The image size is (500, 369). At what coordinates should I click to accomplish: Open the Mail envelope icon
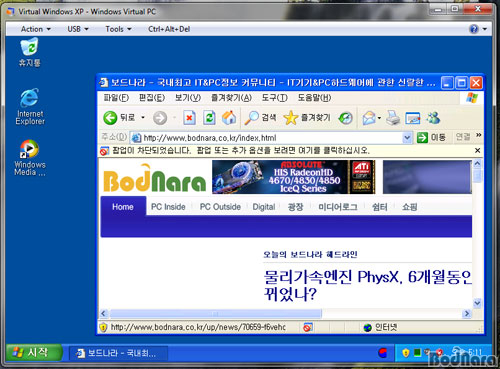(369, 118)
